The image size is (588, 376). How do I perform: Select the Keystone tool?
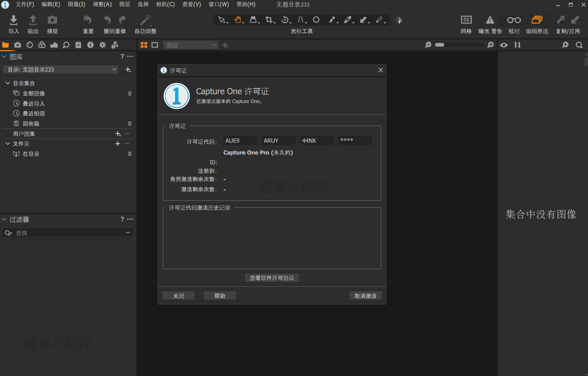(x=301, y=20)
